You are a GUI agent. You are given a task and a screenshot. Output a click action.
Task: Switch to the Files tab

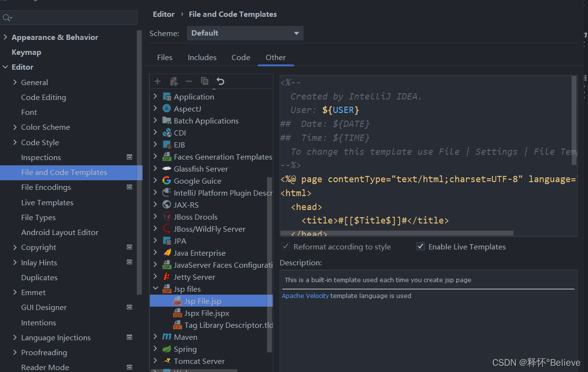[x=165, y=57]
